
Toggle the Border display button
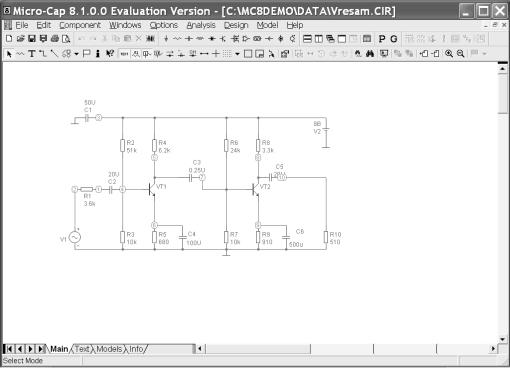click(x=248, y=54)
